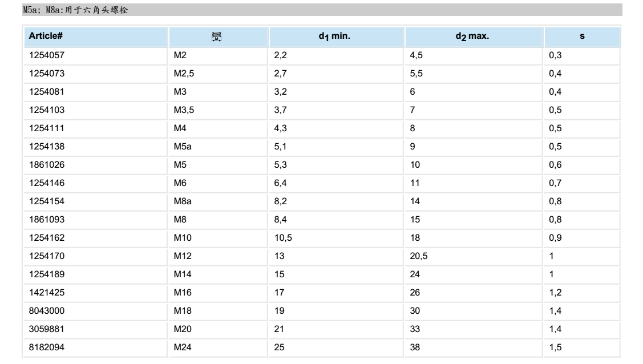Click the 20,5 d2 max value
Screen dimensions: 643x364
[419, 256]
